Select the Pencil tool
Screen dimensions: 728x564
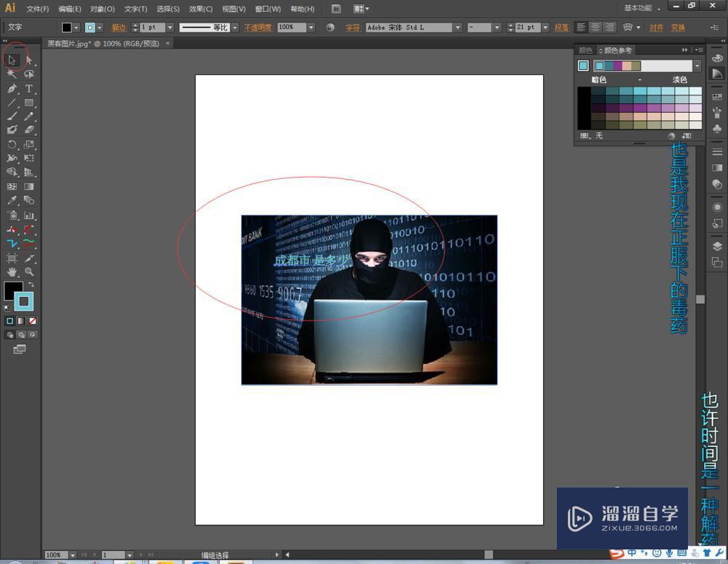click(x=29, y=116)
